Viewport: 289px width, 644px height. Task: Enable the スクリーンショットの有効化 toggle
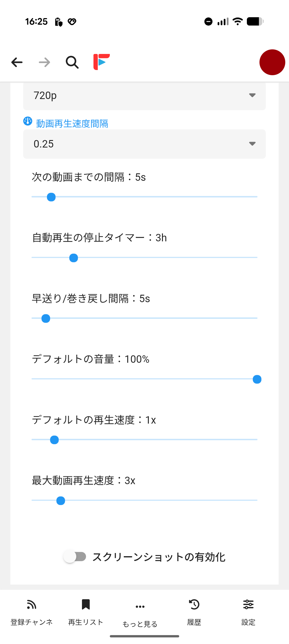point(75,557)
